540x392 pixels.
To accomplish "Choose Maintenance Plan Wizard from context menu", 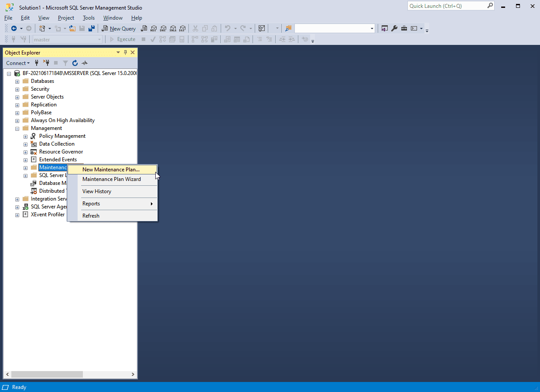I will tap(113, 179).
